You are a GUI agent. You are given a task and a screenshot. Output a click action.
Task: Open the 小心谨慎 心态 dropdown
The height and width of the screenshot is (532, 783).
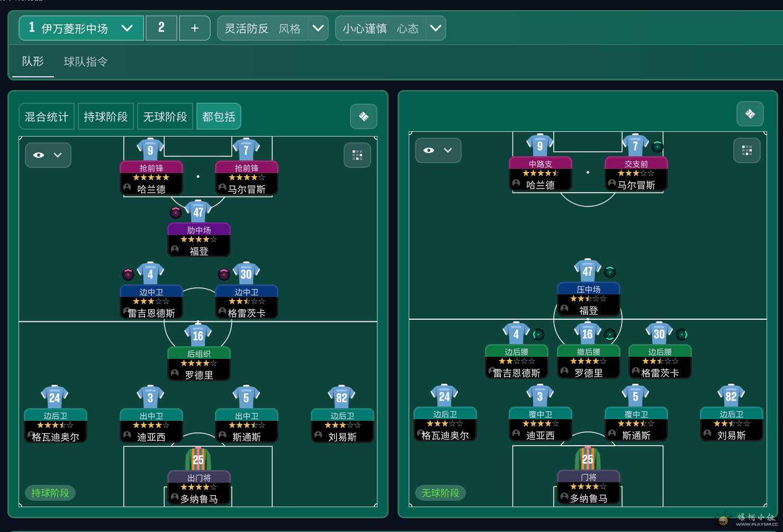tap(435, 28)
